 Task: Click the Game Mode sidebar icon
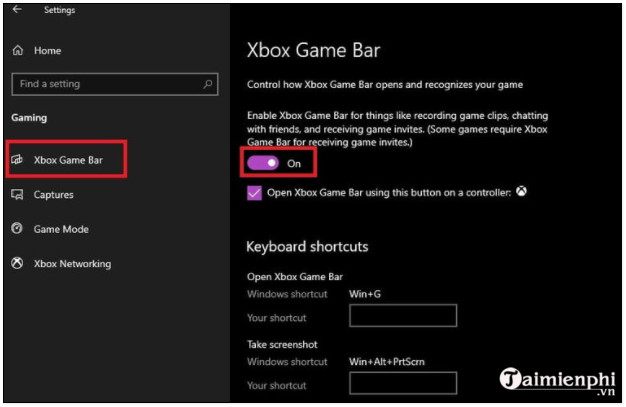tap(17, 229)
